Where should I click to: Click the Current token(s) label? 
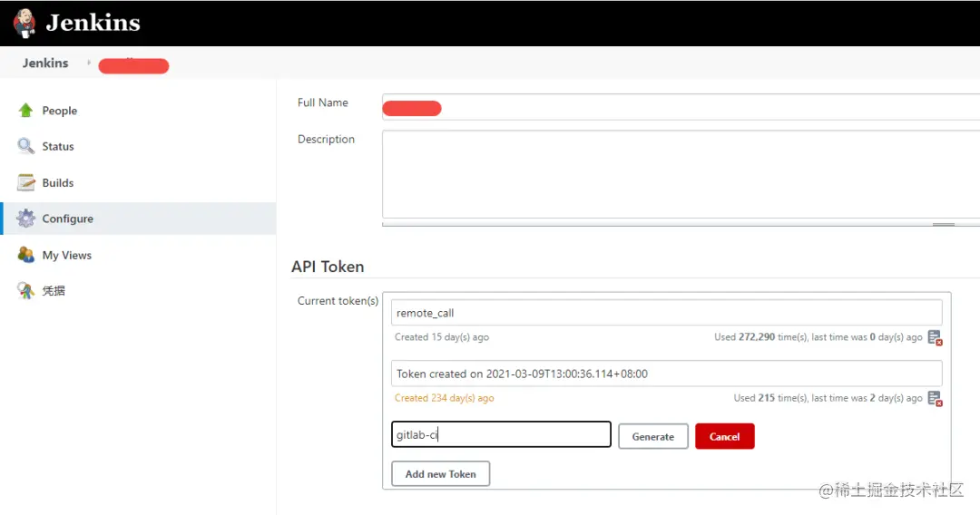[x=338, y=301]
